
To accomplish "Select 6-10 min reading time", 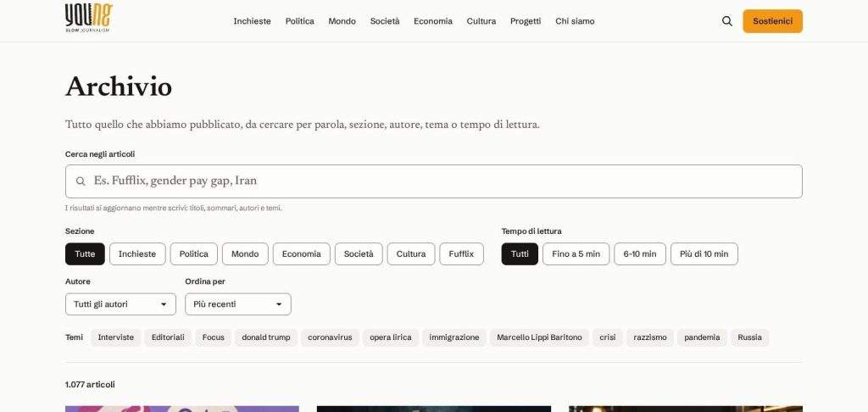I will coord(640,253).
